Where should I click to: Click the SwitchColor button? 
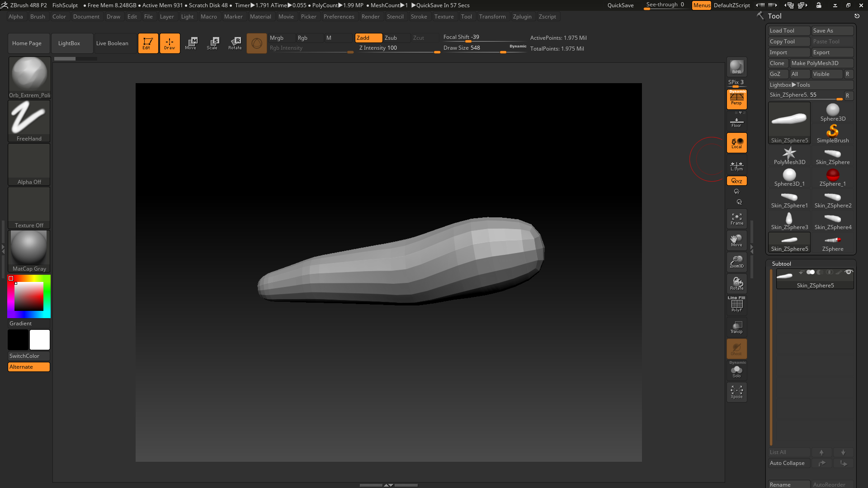tap(29, 356)
